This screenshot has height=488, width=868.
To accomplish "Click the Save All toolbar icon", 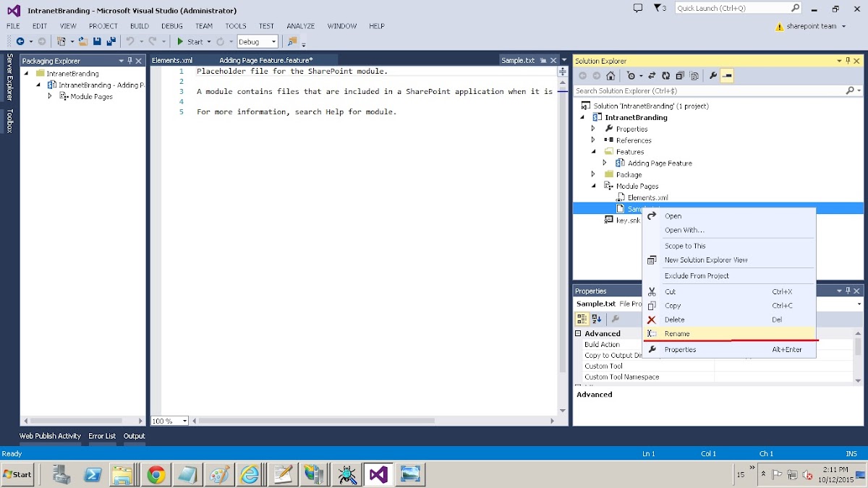I will [x=111, y=42].
